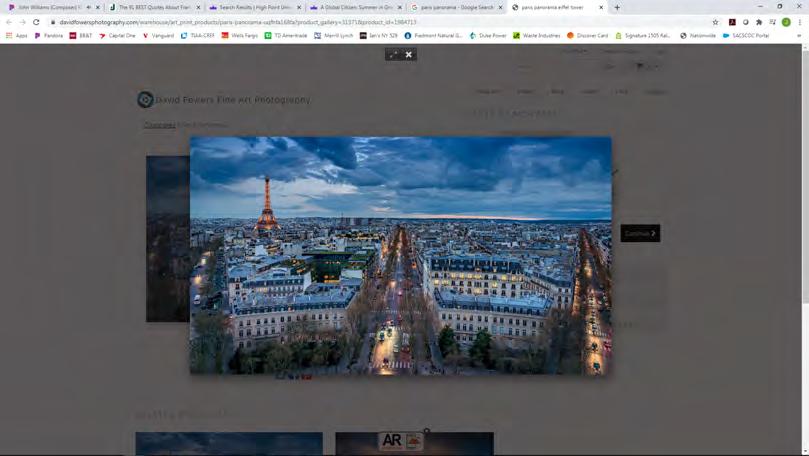Open Signature 1505 bookmark
The height and width of the screenshot is (456, 809).
click(643, 36)
